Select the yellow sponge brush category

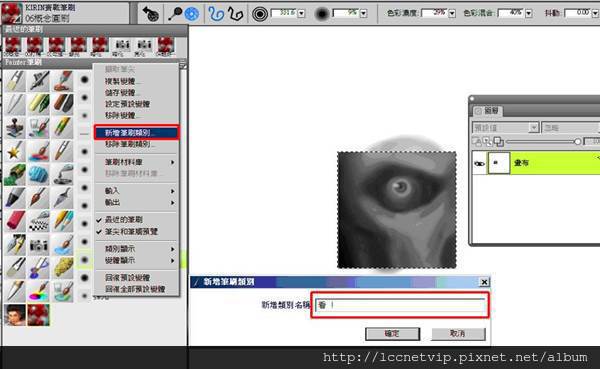click(x=62, y=268)
